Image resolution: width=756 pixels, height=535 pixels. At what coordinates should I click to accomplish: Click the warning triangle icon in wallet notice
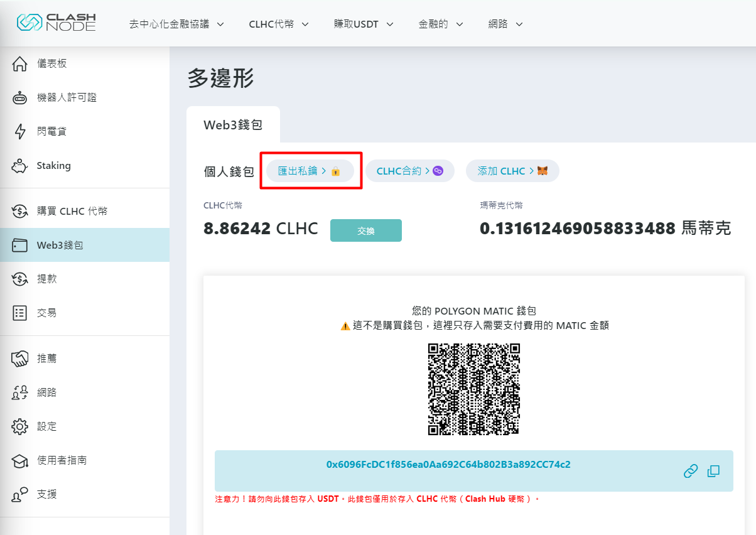point(345,326)
